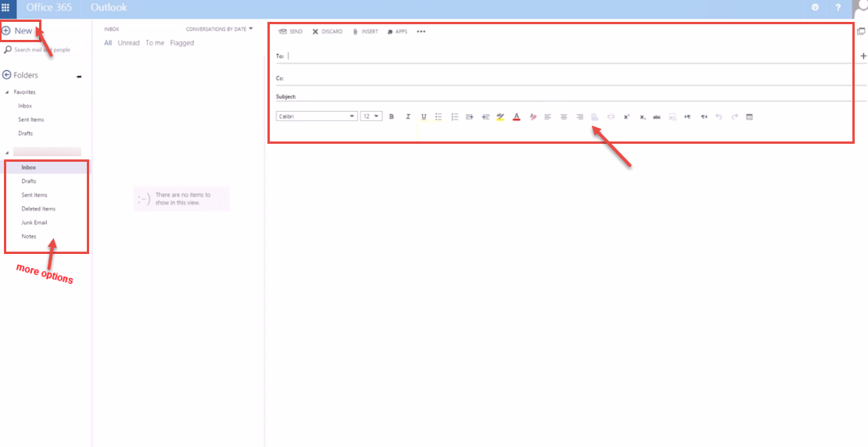Insert inline picture

click(673, 116)
